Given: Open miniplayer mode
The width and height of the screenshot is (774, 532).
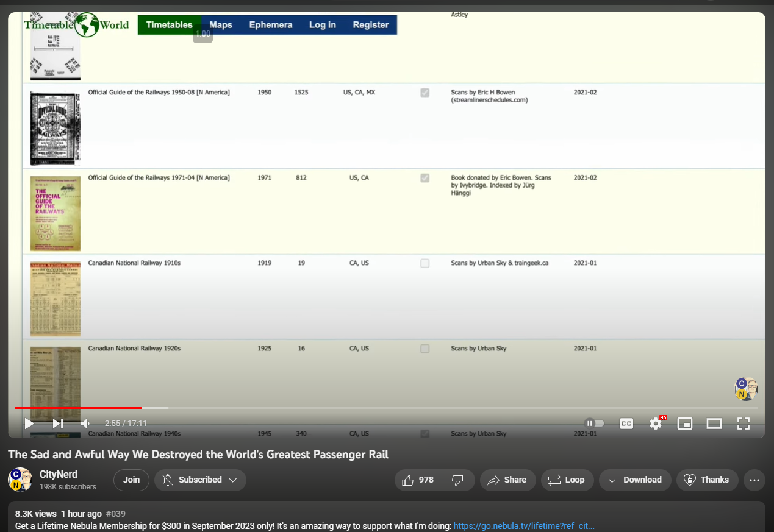Looking at the screenshot, I should tap(685, 424).
